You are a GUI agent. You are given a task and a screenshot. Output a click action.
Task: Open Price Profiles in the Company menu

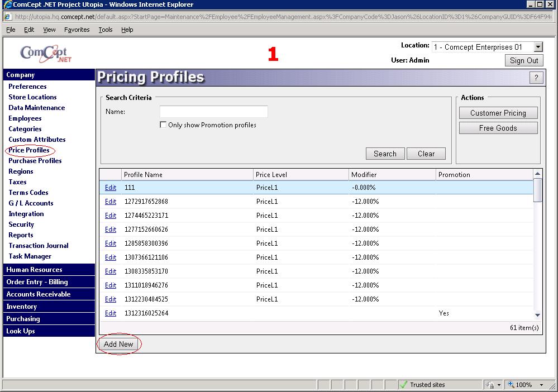click(29, 150)
